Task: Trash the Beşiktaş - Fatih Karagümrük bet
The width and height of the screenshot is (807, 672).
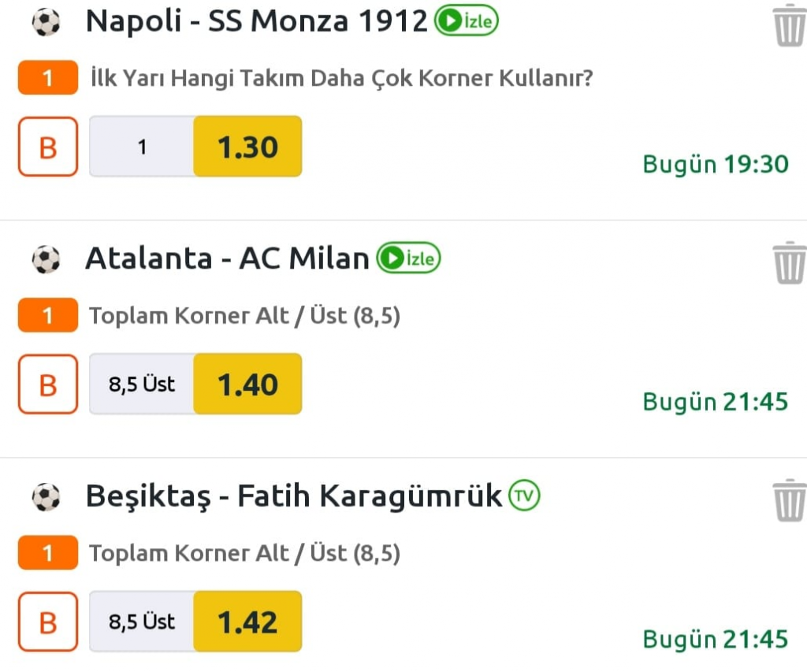Action: [788, 499]
